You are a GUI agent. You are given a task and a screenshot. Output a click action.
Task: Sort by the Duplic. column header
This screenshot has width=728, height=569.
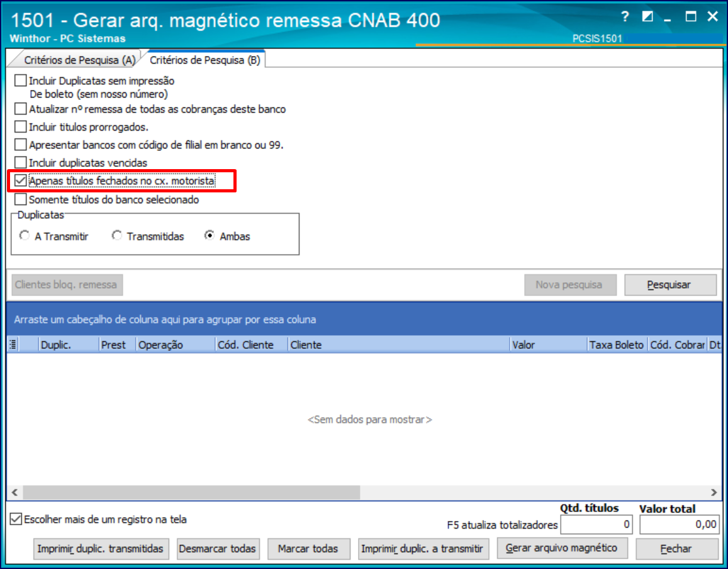click(x=68, y=345)
